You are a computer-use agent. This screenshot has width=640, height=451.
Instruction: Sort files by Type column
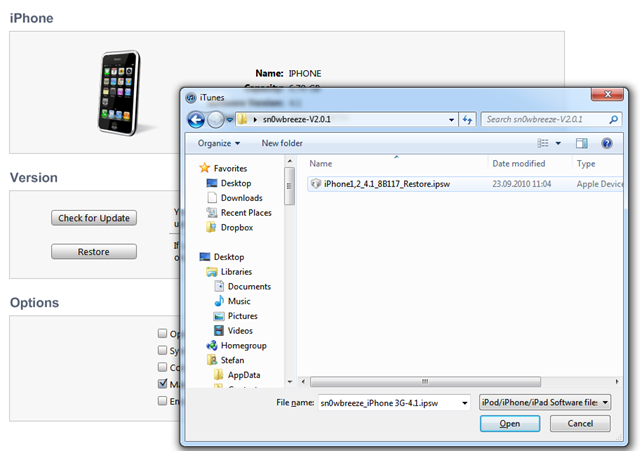[x=586, y=164]
